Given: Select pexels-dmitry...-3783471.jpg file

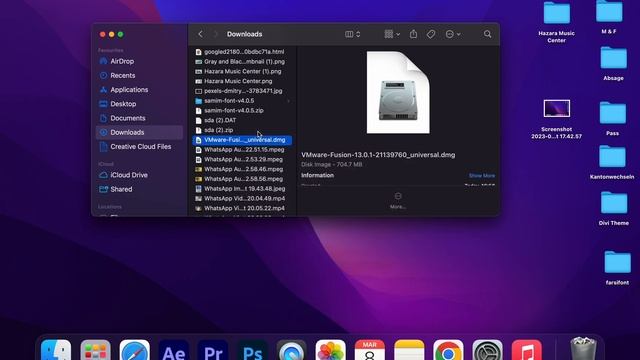Looking at the screenshot, I should pos(242,91).
